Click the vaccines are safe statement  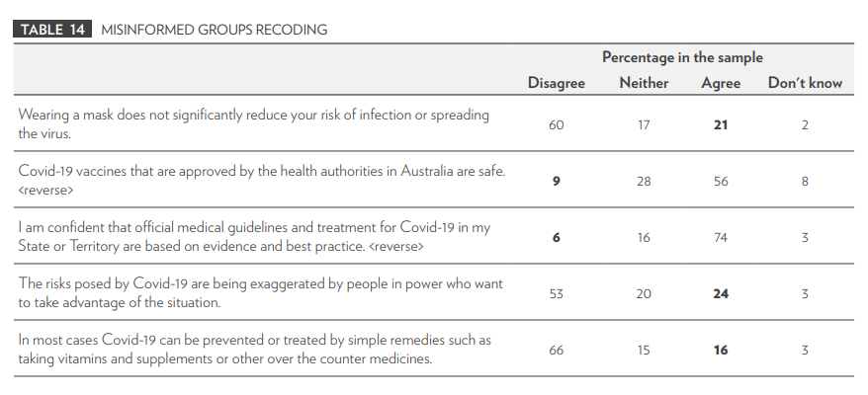[261, 181]
